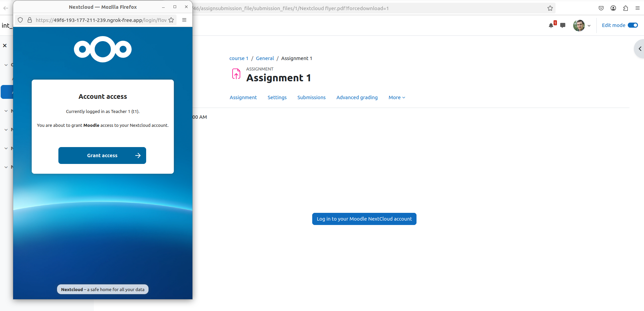Click the popup URL address field
This screenshot has height=311, width=644.
pyautogui.click(x=101, y=20)
